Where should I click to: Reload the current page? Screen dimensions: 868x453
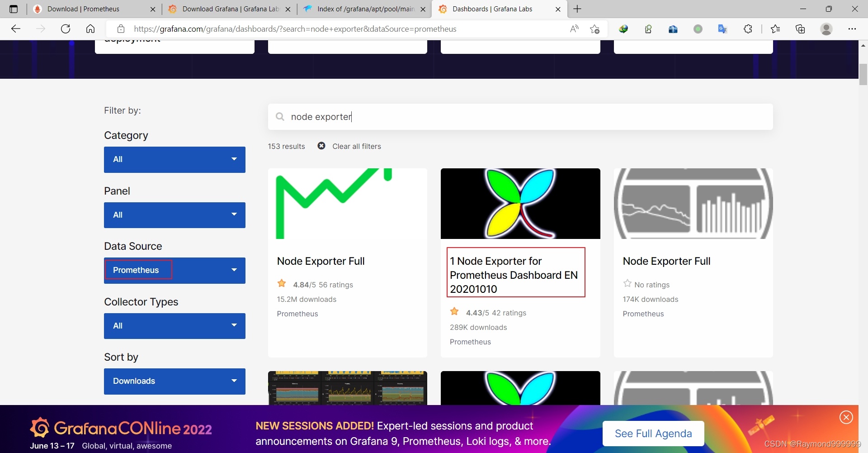point(66,29)
